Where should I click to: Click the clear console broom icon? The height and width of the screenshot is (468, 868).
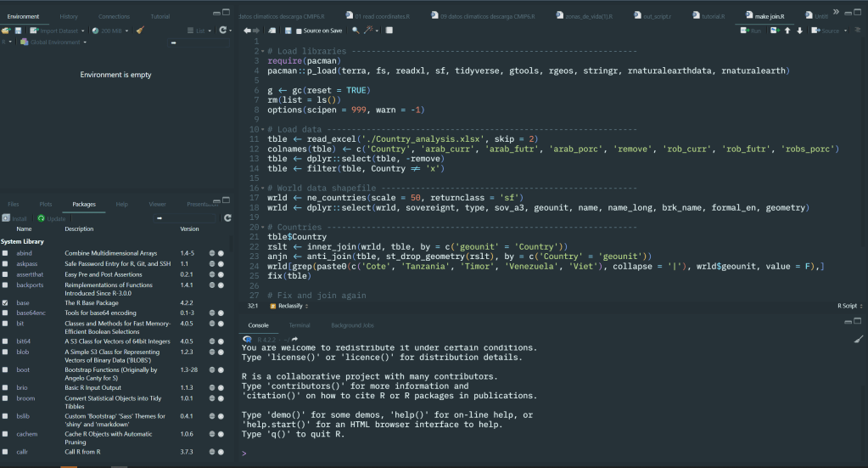point(857,339)
